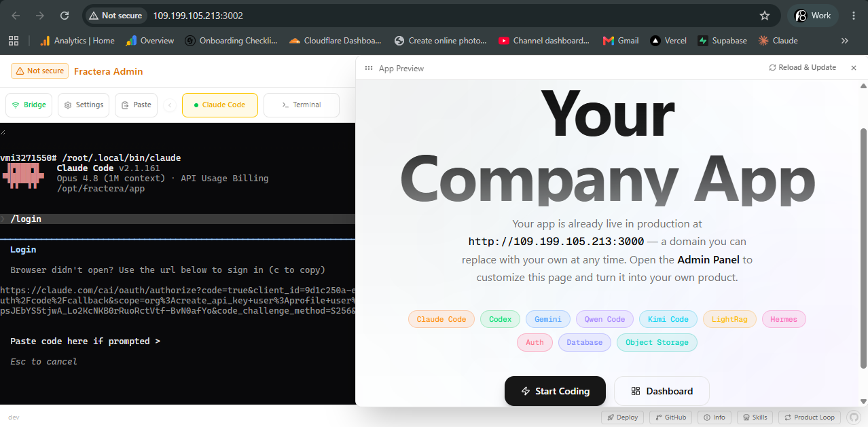Open the Work profile button
Image resolution: width=868 pixels, height=427 pixels.
pos(813,16)
